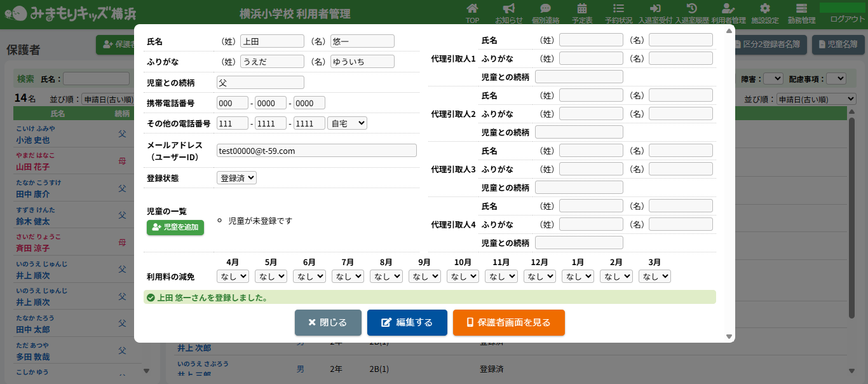This screenshot has height=384, width=868.
Task: Open 個別連絡 chat bubble icon
Action: 545,9
